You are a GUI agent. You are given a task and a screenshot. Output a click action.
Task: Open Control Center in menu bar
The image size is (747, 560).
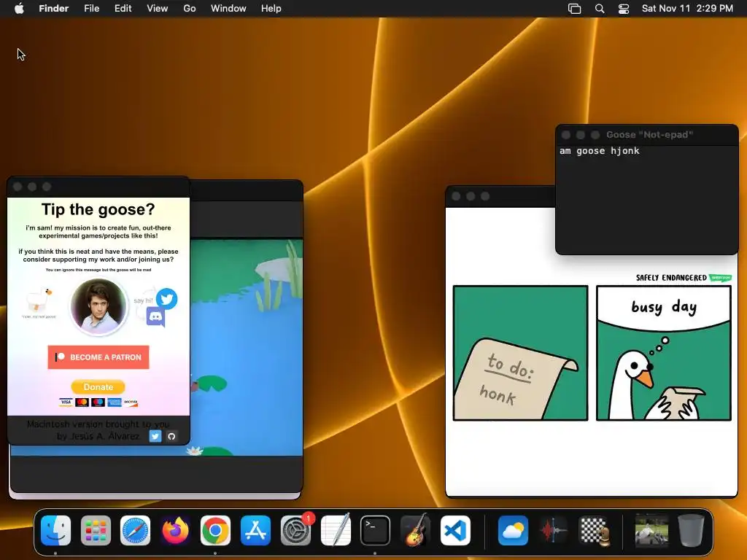pos(624,9)
